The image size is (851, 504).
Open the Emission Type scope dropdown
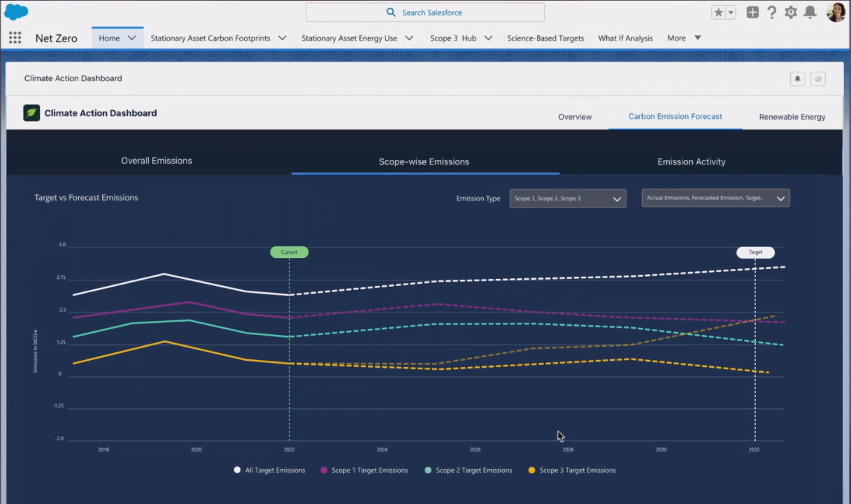point(568,199)
